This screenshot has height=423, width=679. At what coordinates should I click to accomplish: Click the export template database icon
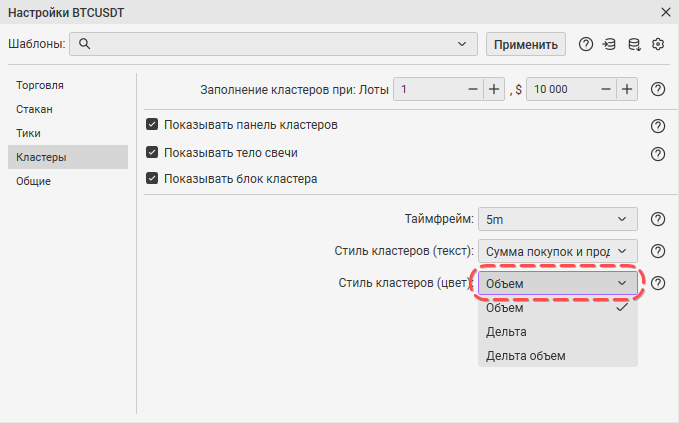click(x=633, y=44)
